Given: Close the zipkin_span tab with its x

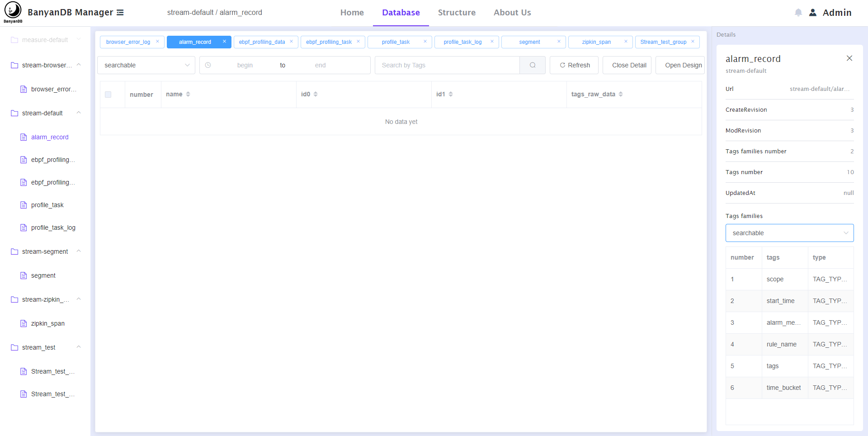Looking at the screenshot, I should point(626,42).
